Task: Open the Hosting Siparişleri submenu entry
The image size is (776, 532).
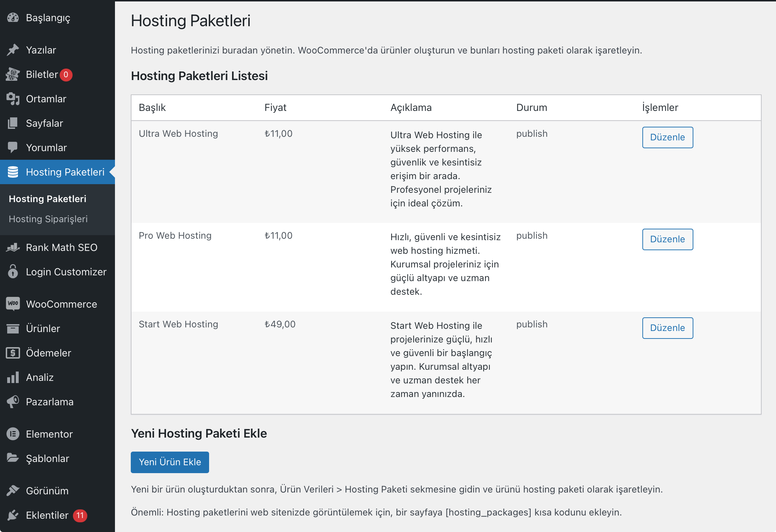Action: coord(48,219)
